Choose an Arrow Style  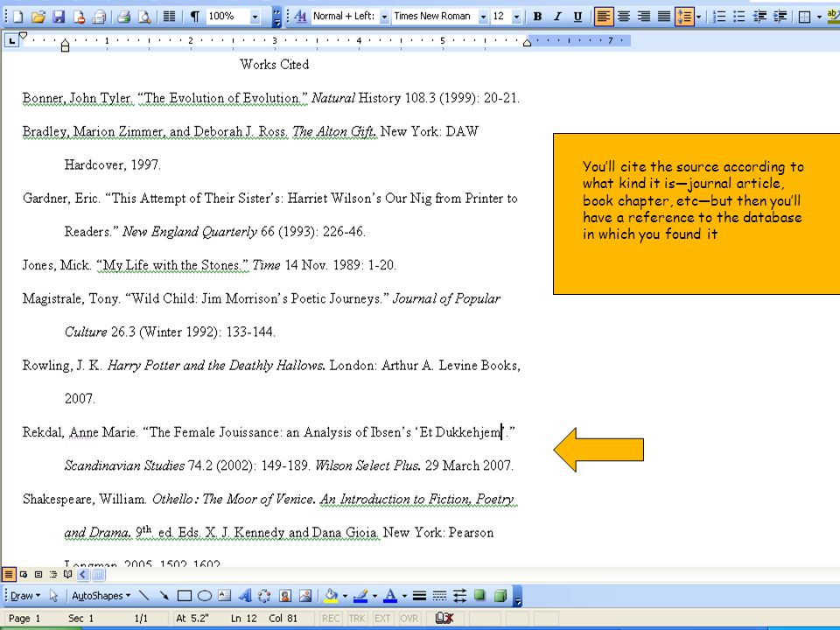click(459, 596)
